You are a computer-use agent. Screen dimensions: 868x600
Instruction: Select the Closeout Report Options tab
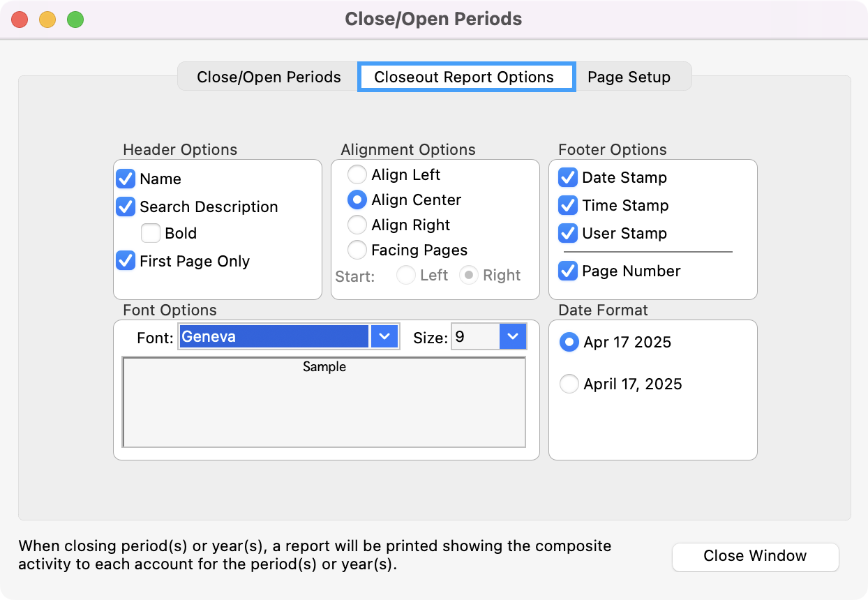[x=464, y=77]
